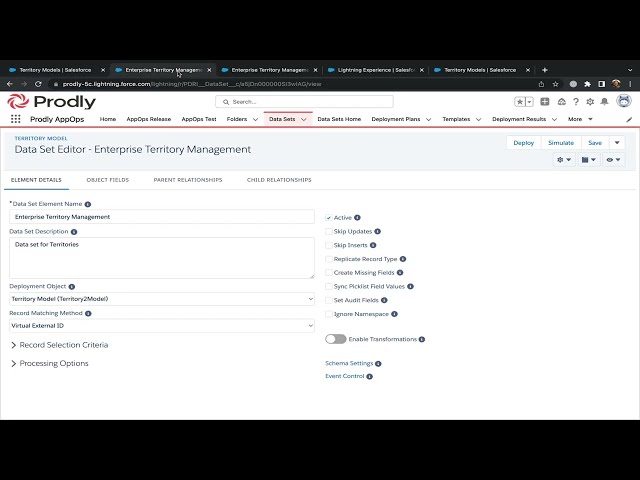Open the Folders nav dropdown chevron
This screenshot has height=480, width=640.
(x=256, y=119)
